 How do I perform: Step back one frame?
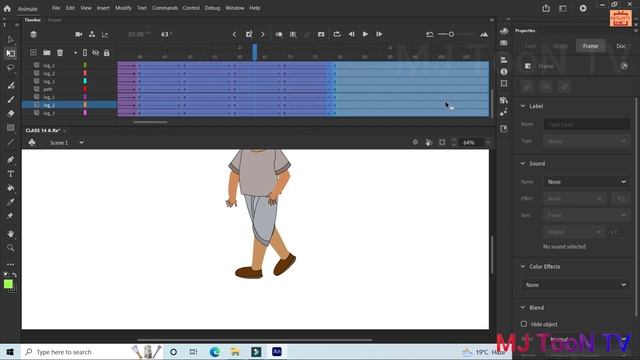click(351, 34)
